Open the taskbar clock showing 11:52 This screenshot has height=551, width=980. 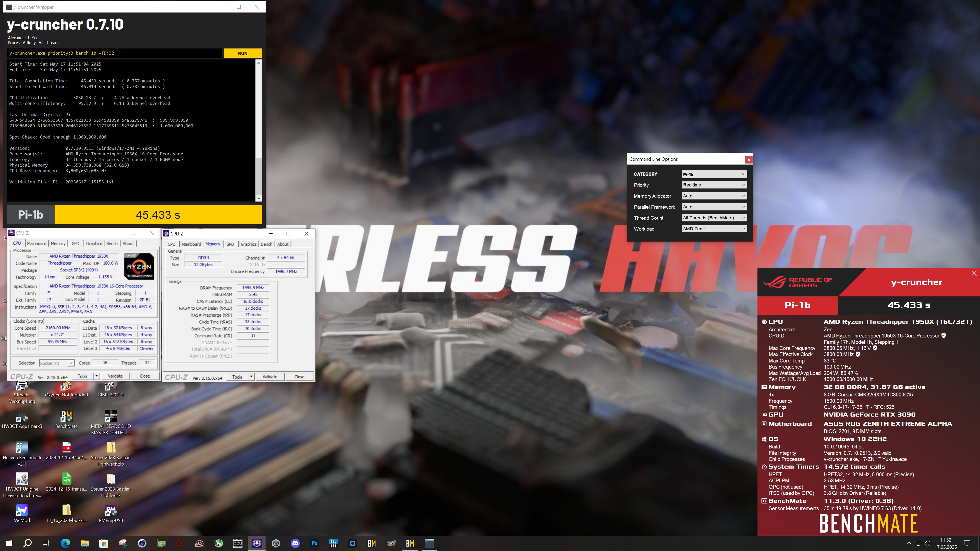pos(945,543)
